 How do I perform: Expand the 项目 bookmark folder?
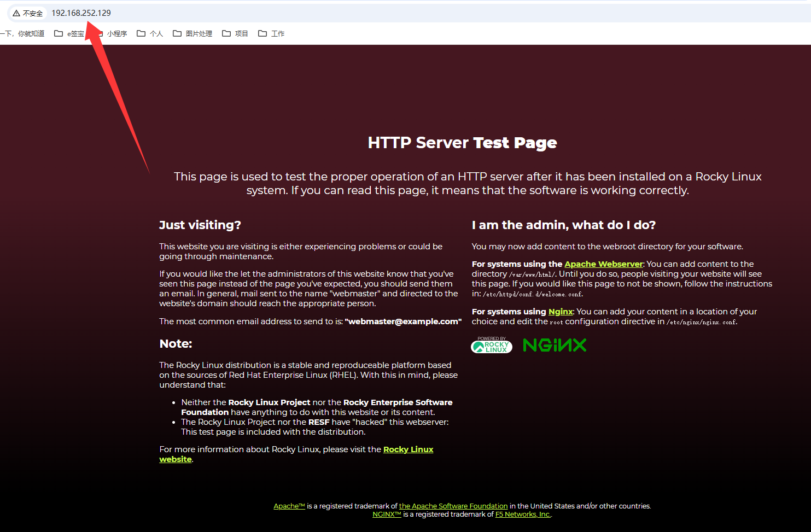(x=235, y=34)
